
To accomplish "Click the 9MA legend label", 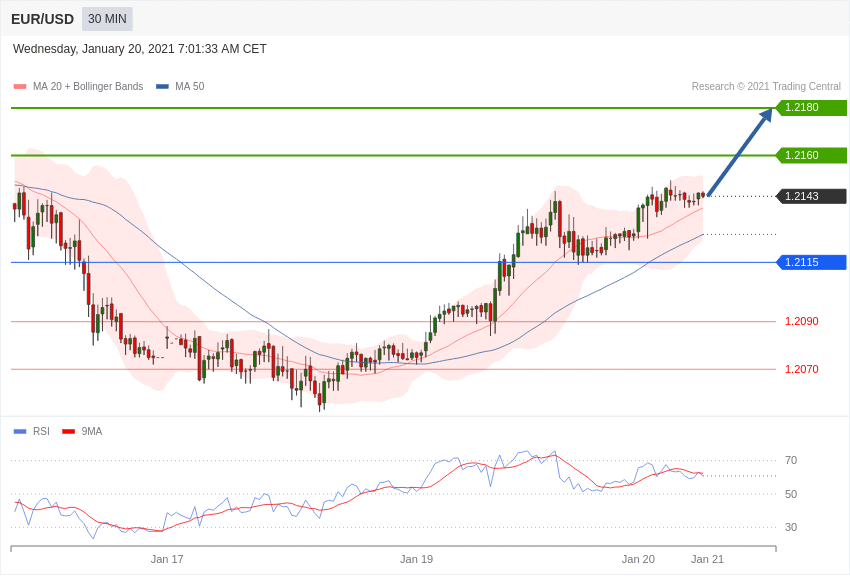I will point(92,431).
